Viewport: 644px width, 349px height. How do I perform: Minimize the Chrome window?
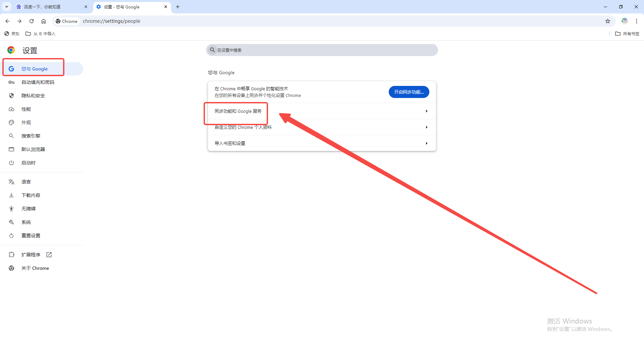605,7
